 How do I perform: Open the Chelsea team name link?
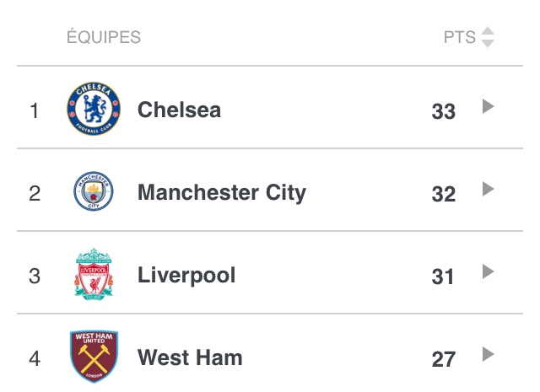point(179,110)
